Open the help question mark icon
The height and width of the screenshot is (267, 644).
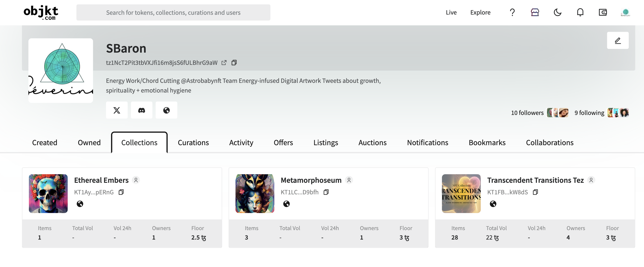(512, 12)
